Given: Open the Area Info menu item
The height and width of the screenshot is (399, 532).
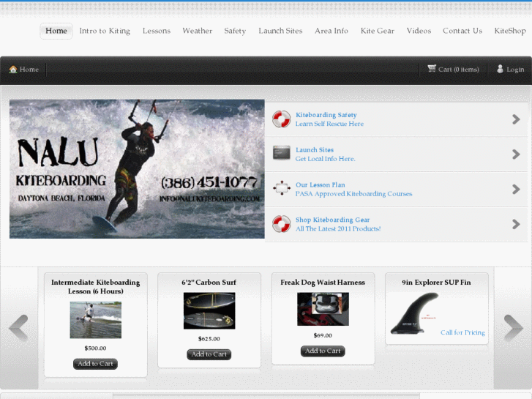Looking at the screenshot, I should pyautogui.click(x=331, y=31).
